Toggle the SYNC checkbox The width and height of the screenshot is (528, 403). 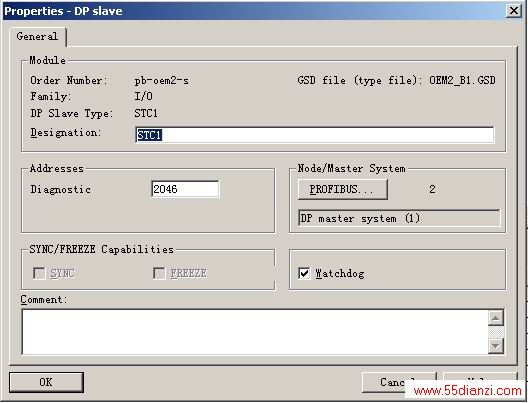click(39, 273)
